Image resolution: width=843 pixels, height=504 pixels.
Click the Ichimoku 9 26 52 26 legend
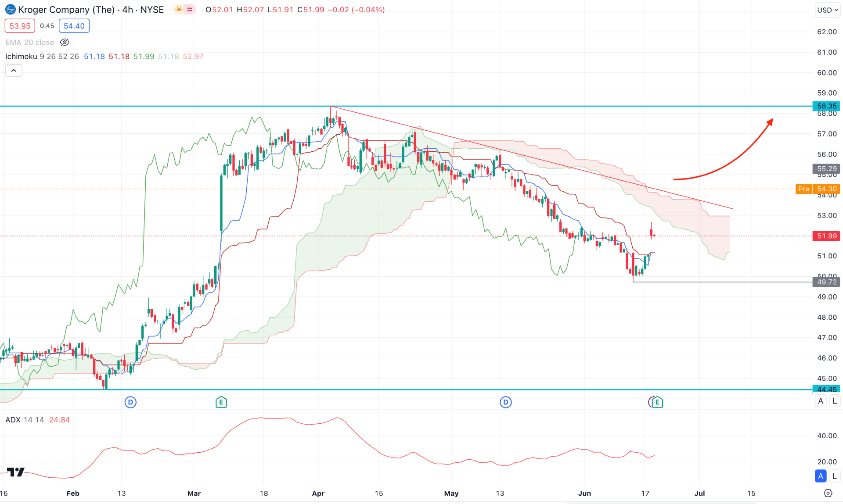(x=42, y=57)
